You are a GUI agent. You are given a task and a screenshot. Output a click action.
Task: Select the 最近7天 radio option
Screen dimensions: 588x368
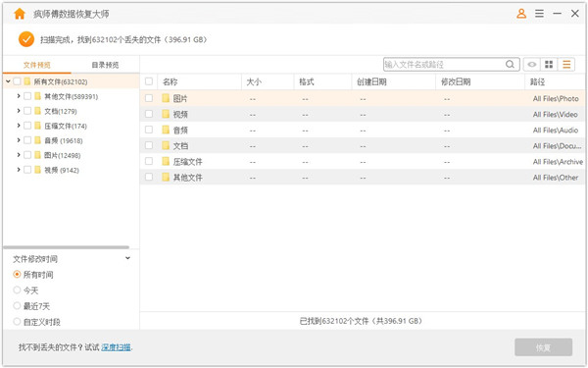coord(17,306)
